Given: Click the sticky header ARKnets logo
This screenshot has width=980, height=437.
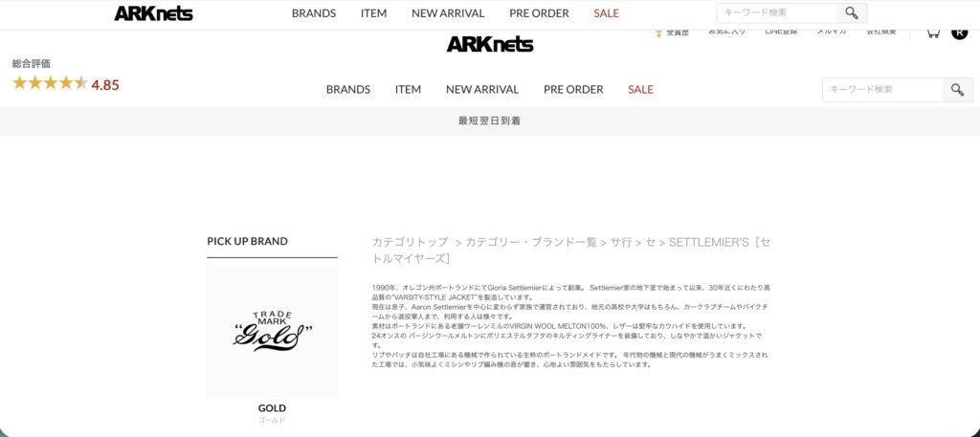Looking at the screenshot, I should click(x=154, y=13).
